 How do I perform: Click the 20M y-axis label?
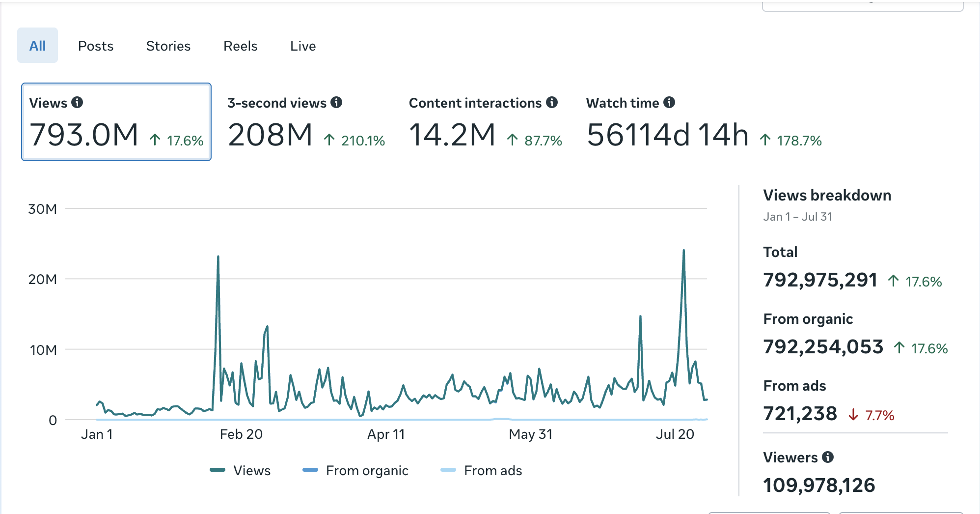point(43,279)
